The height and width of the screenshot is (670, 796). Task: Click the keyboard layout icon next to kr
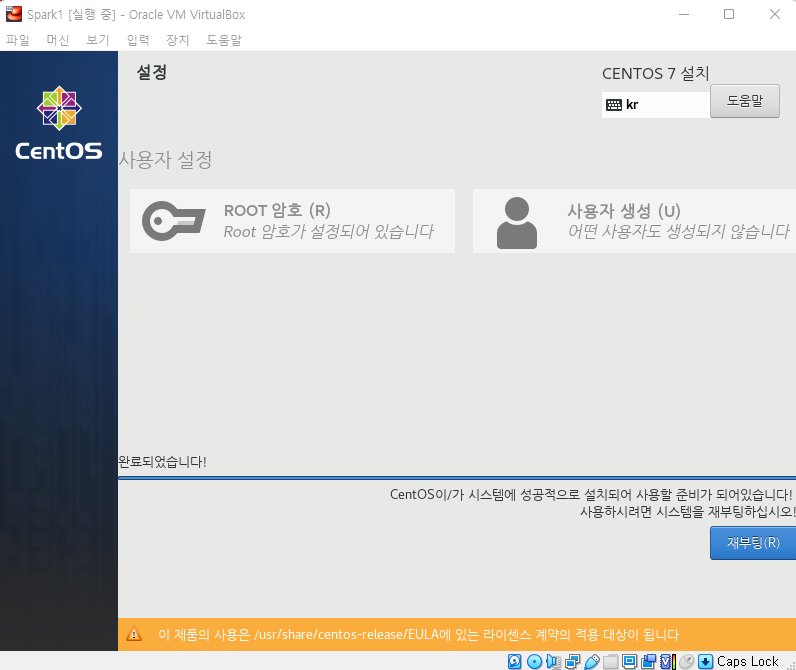click(x=614, y=105)
